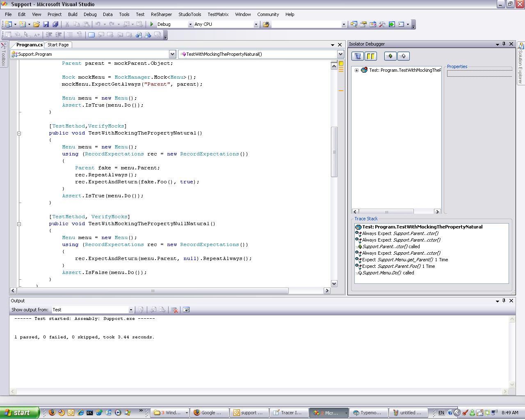
Task: Switch to the untitled taskbar button
Action: [x=407, y=413]
